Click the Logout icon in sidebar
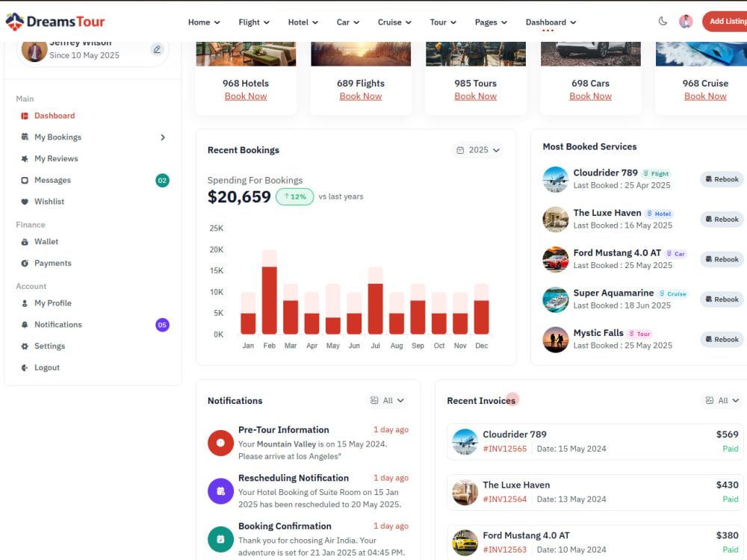The image size is (747, 560). [25, 367]
